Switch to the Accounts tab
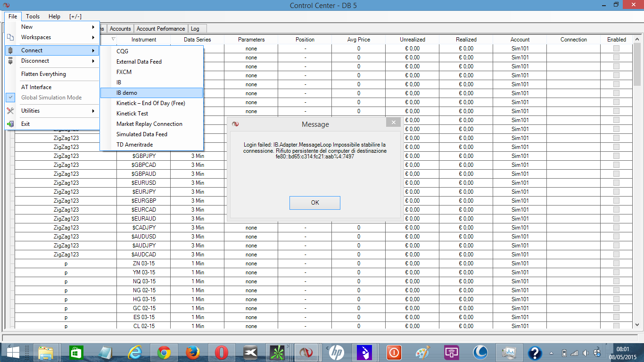644x362 pixels. (120, 29)
